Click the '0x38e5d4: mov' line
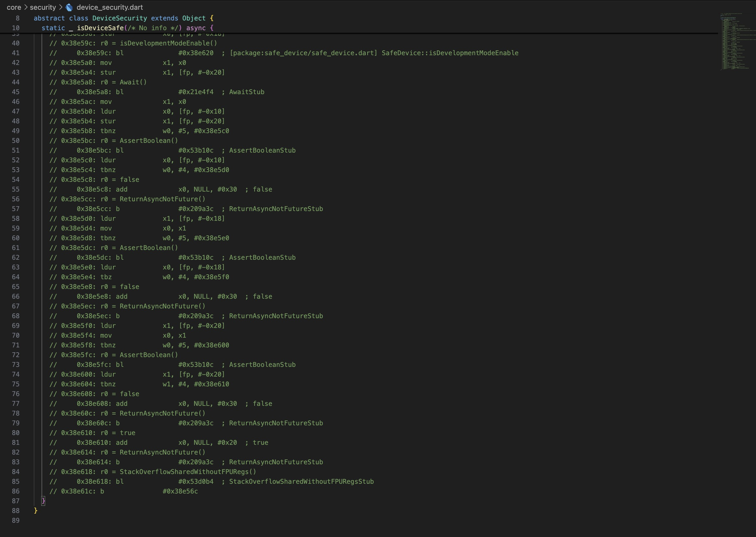The image size is (756, 537). pyautogui.click(x=118, y=229)
